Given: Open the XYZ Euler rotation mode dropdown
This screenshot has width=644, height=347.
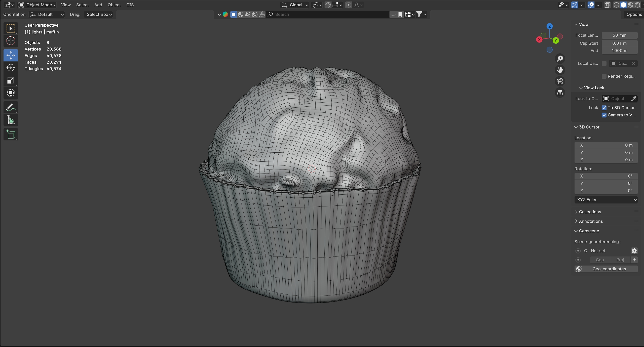Looking at the screenshot, I should pyautogui.click(x=606, y=200).
